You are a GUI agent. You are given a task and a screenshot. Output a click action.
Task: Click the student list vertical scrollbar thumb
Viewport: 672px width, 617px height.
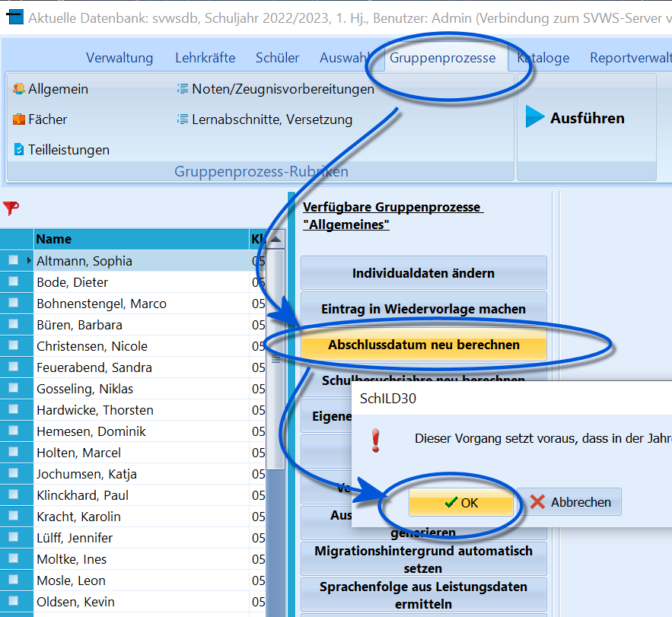coord(275,359)
